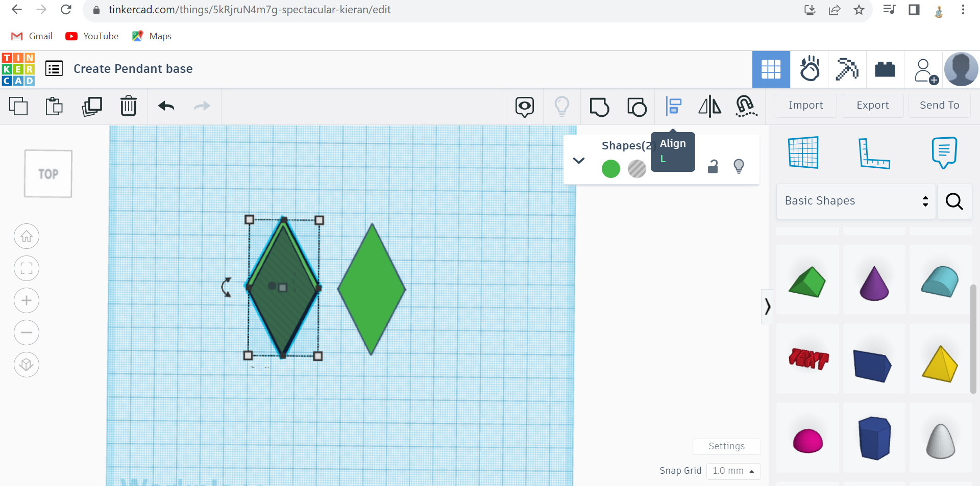This screenshot has height=486, width=980.
Task: Open the Notes tool
Action: point(944,152)
